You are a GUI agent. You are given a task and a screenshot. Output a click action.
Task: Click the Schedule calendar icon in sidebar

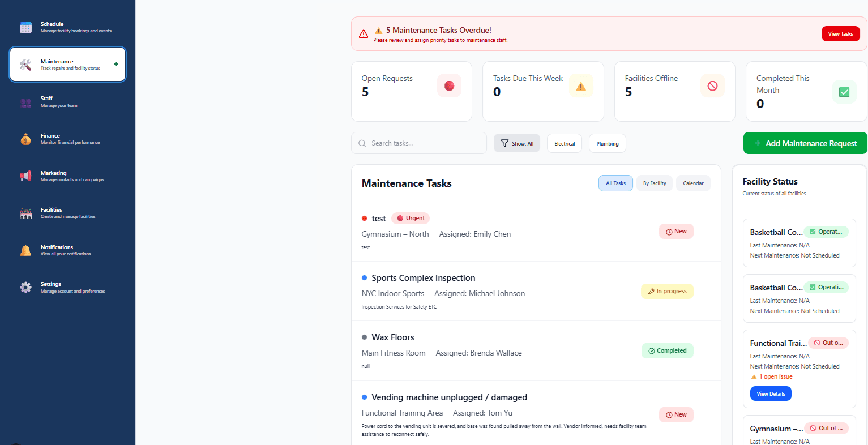pyautogui.click(x=25, y=27)
